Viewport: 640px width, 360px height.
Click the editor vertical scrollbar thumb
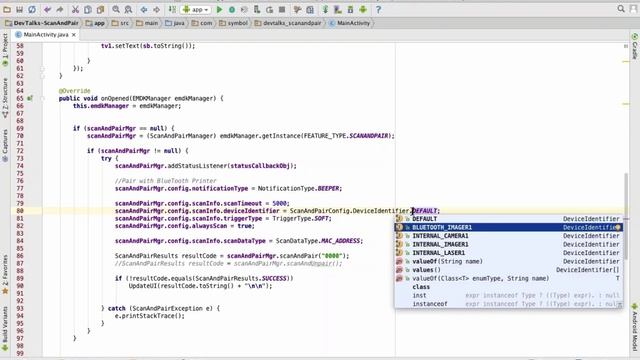(x=626, y=216)
